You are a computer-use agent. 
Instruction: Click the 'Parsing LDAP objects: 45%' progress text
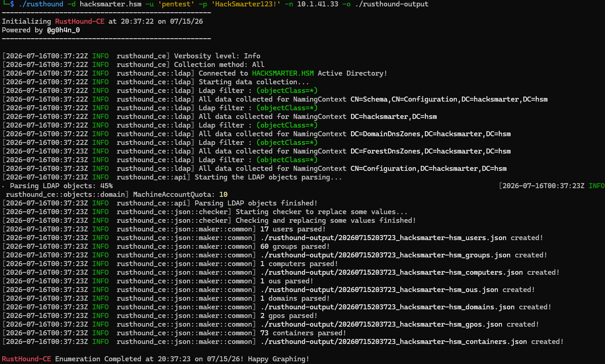coord(61,186)
